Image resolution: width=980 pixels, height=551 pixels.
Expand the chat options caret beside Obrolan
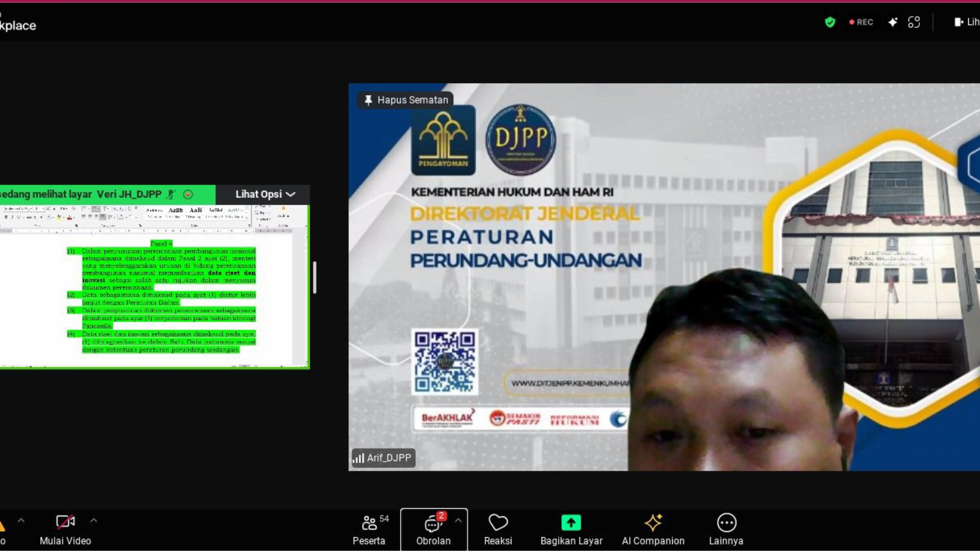click(x=458, y=521)
